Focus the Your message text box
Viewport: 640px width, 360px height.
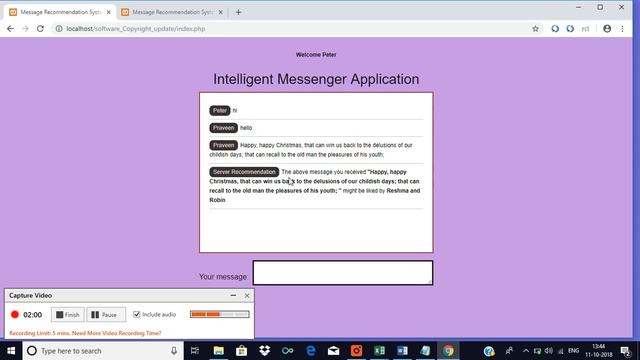click(343, 273)
